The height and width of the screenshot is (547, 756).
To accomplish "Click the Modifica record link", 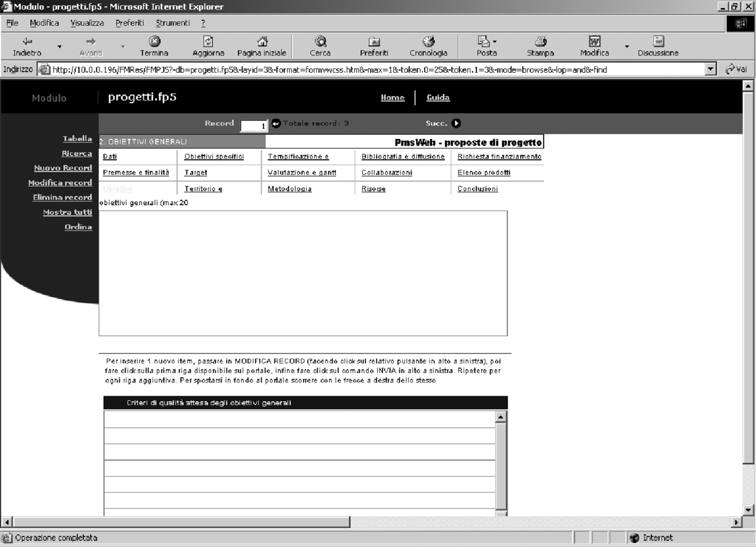I will [60, 183].
